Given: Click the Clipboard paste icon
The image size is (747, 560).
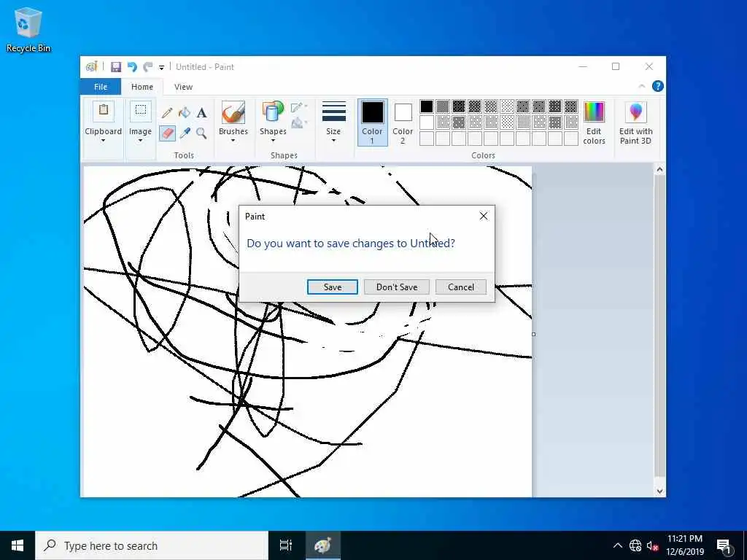Looking at the screenshot, I should (x=104, y=111).
